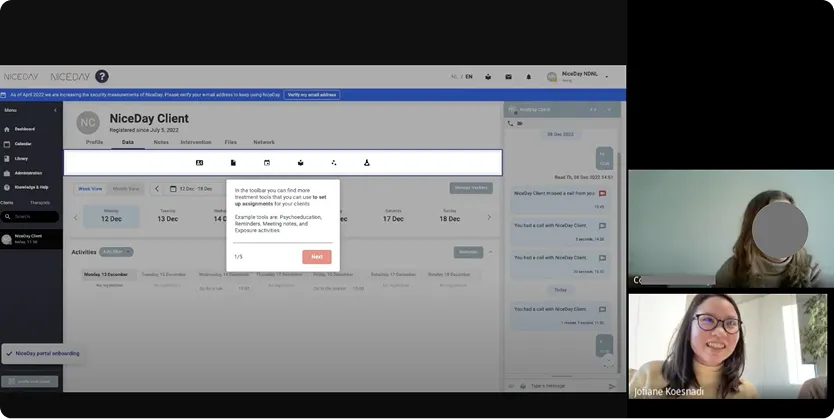Click Verify my email address button
The image size is (834, 419).
312,95
